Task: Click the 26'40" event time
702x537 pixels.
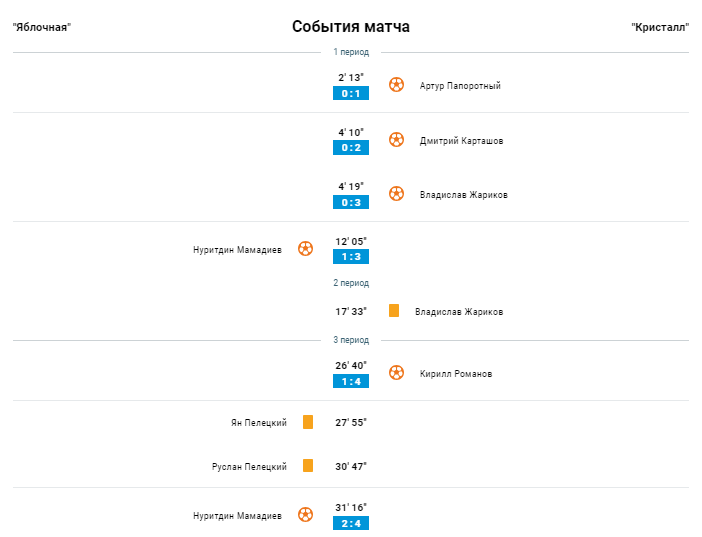Action: pyautogui.click(x=351, y=365)
